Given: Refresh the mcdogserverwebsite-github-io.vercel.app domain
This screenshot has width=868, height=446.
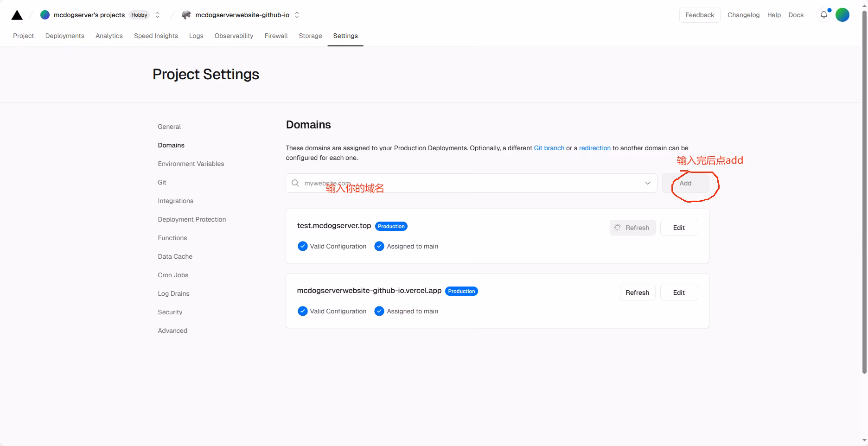Looking at the screenshot, I should point(637,293).
